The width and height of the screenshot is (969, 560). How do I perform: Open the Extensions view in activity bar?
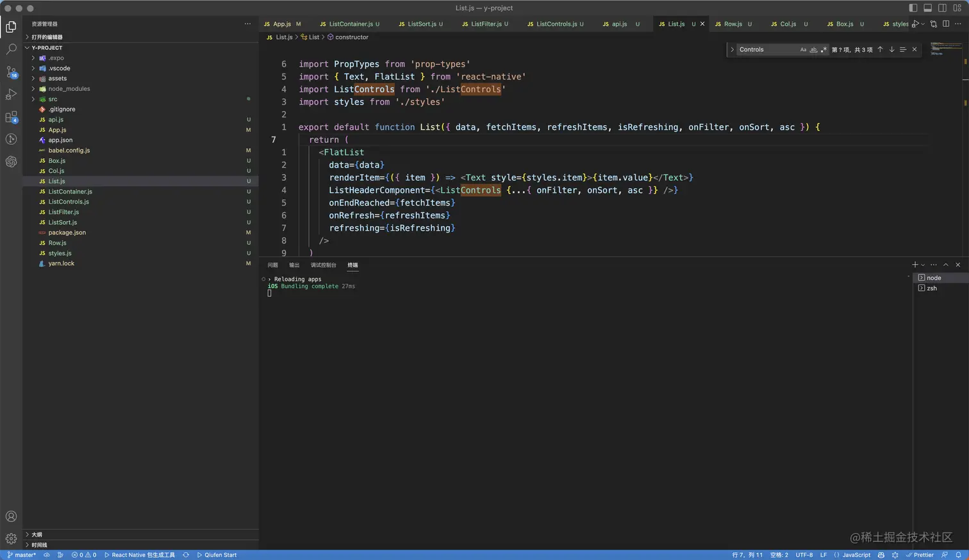click(11, 117)
